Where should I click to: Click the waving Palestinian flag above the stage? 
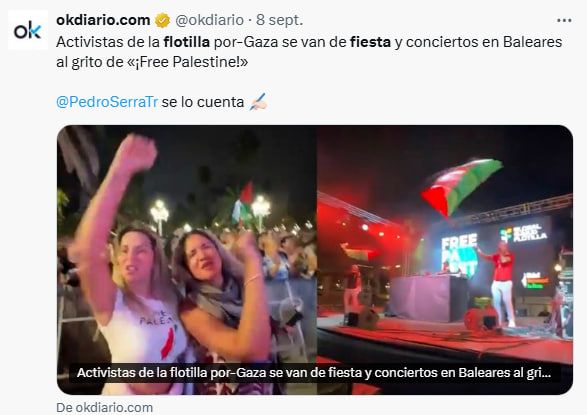coord(461,187)
